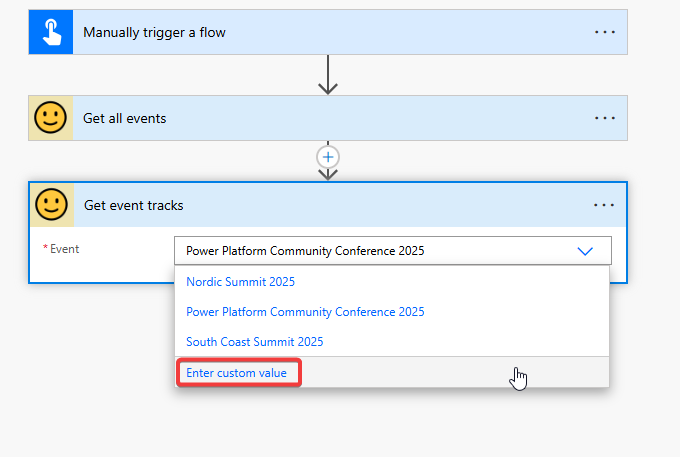Click the arrow connector below the trigger step
Image resolution: width=680 pixels, height=457 pixels.
[328, 76]
